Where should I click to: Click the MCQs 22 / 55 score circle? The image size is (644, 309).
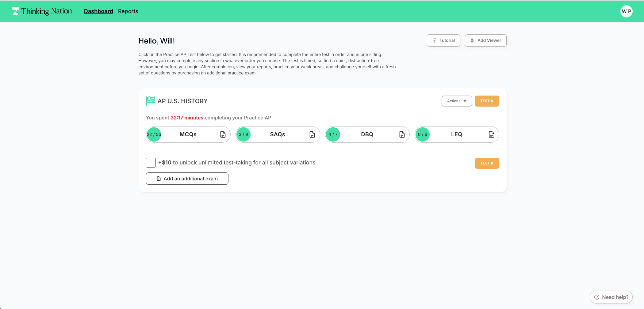[x=154, y=134]
